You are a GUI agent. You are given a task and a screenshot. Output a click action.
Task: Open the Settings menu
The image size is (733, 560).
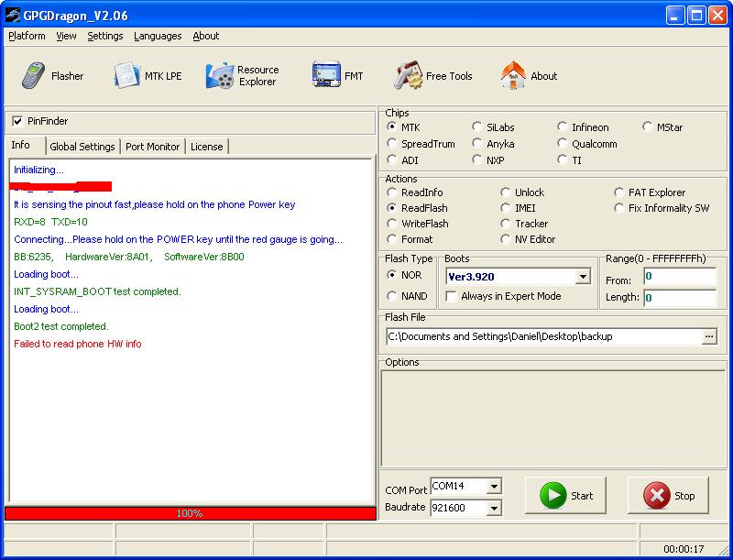pos(105,36)
